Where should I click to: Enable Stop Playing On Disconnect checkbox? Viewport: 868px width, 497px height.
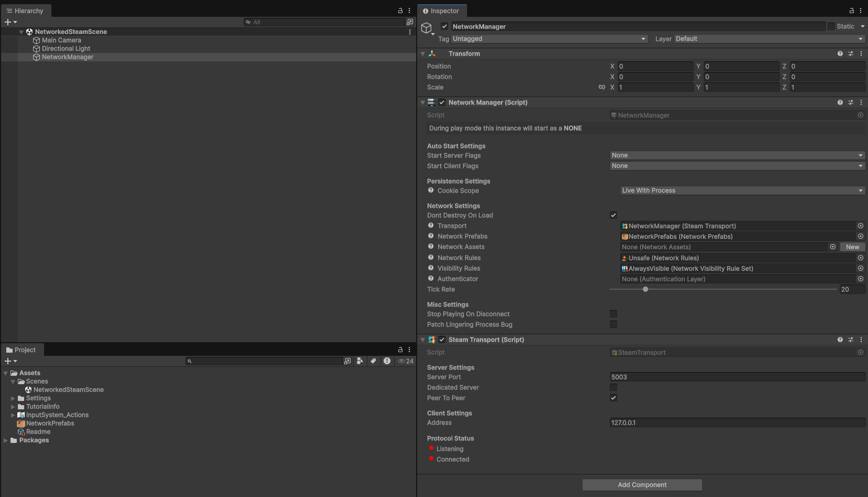click(x=613, y=314)
